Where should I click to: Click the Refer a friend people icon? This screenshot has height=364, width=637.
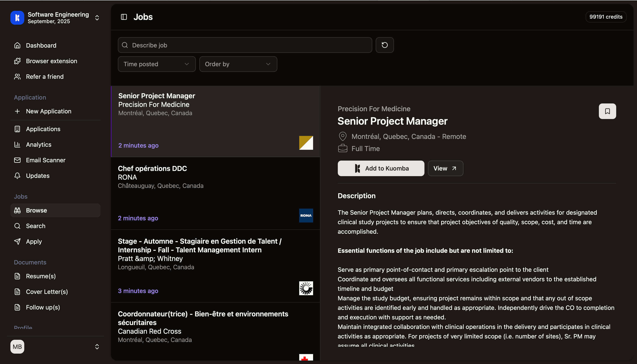17,76
